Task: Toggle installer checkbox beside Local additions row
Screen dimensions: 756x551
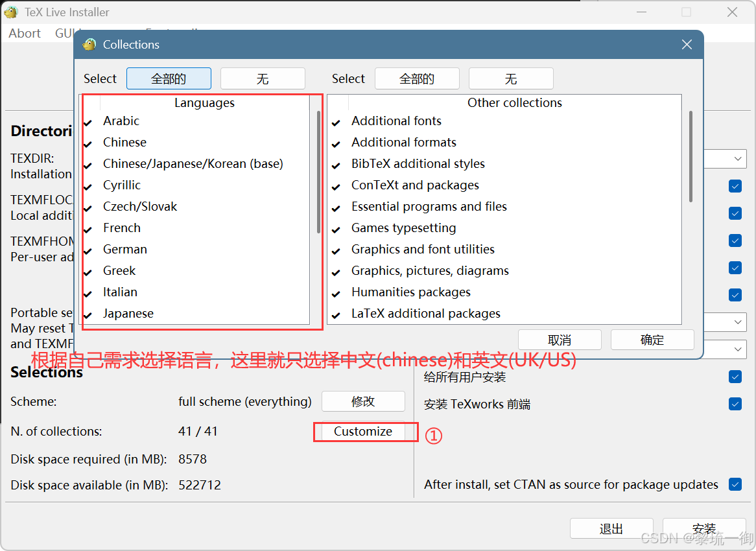Action: [x=735, y=213]
